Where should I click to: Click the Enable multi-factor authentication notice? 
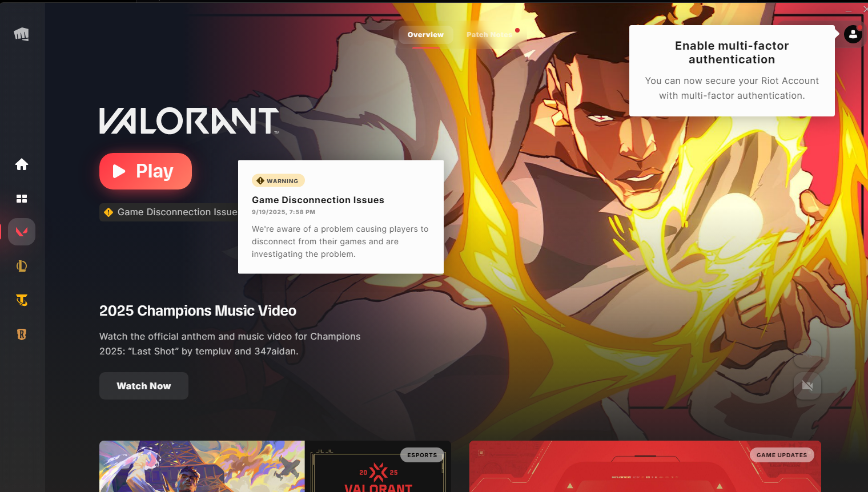pos(732,71)
